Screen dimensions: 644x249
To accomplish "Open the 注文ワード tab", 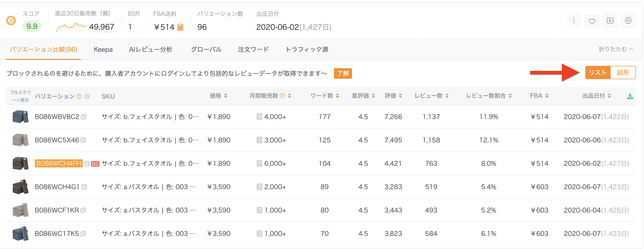I will click(253, 50).
